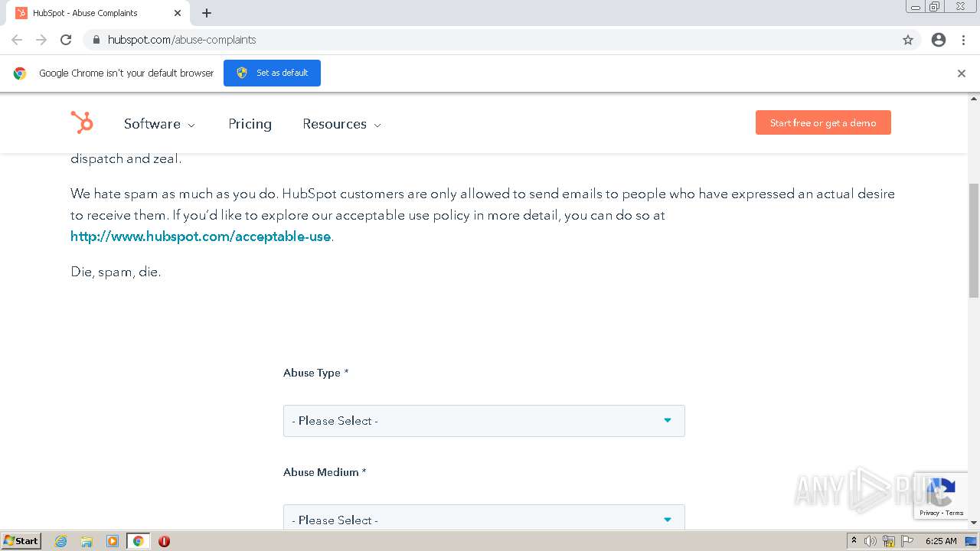Click the reCAPTCHA Terms link

click(x=954, y=513)
